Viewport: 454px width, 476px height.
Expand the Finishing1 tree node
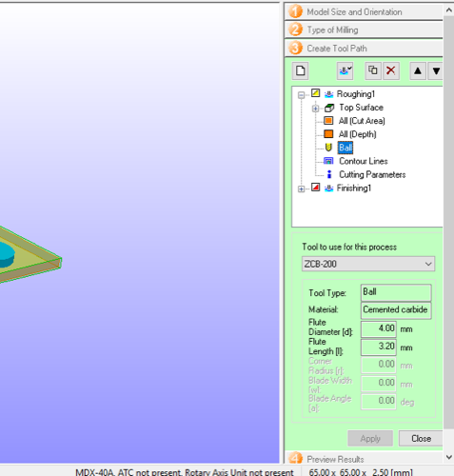[x=301, y=188]
